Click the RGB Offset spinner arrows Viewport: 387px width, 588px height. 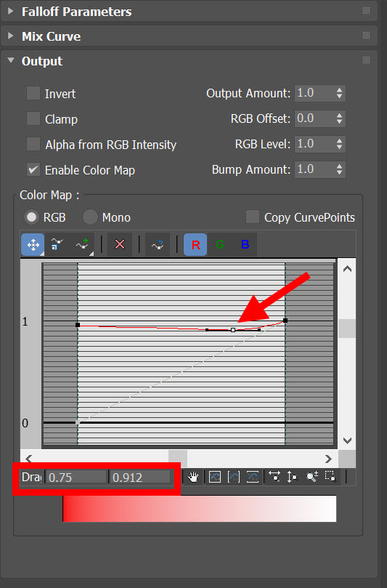[339, 118]
